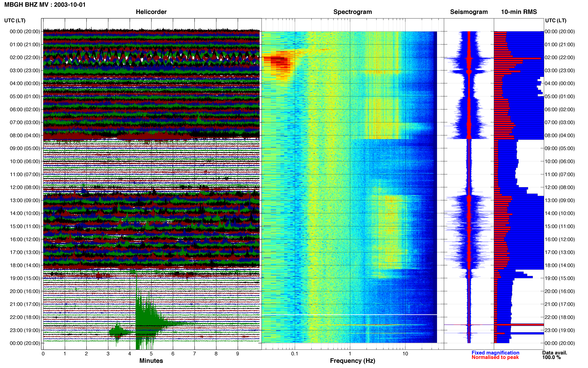588x368 pixels.
Task: Click the right '12:00 (08:00)' time label
Action: [x=560, y=187]
